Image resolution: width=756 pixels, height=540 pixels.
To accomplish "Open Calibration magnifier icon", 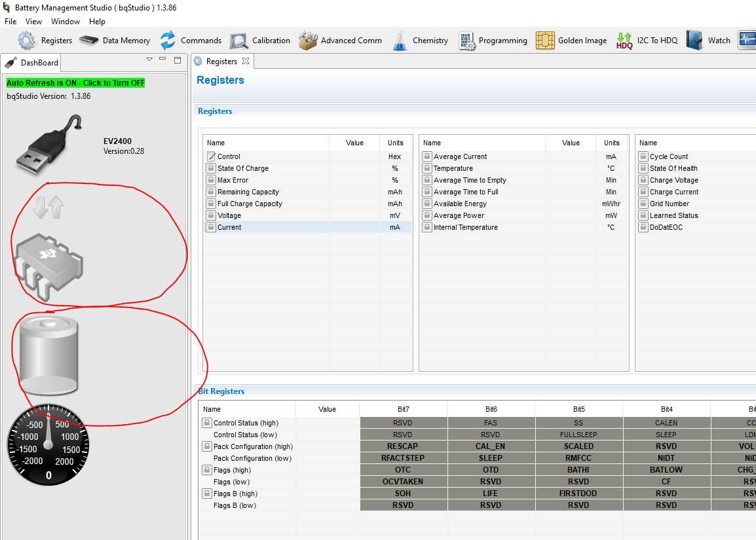I will click(x=238, y=41).
